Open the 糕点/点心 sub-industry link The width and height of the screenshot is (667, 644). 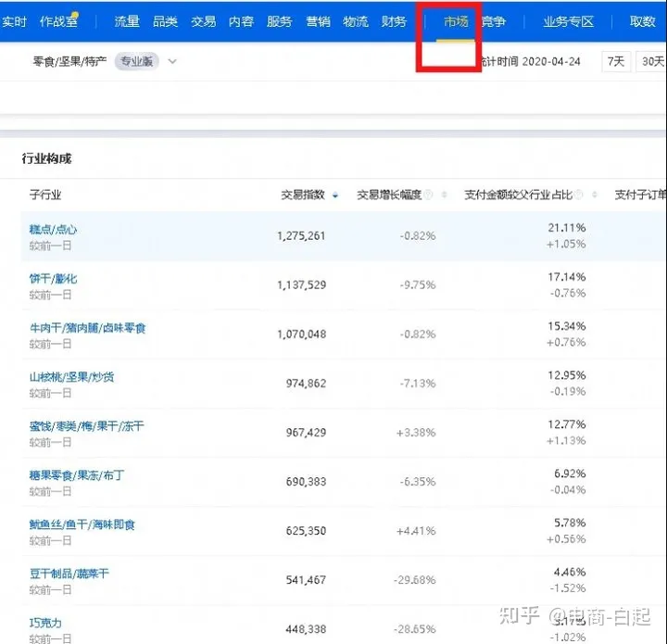click(x=53, y=229)
